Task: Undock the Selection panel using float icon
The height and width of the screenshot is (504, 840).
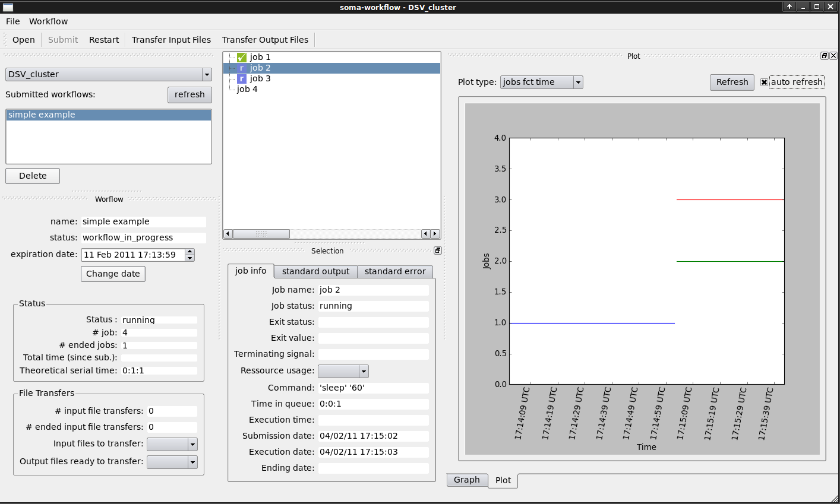Action: tap(438, 251)
